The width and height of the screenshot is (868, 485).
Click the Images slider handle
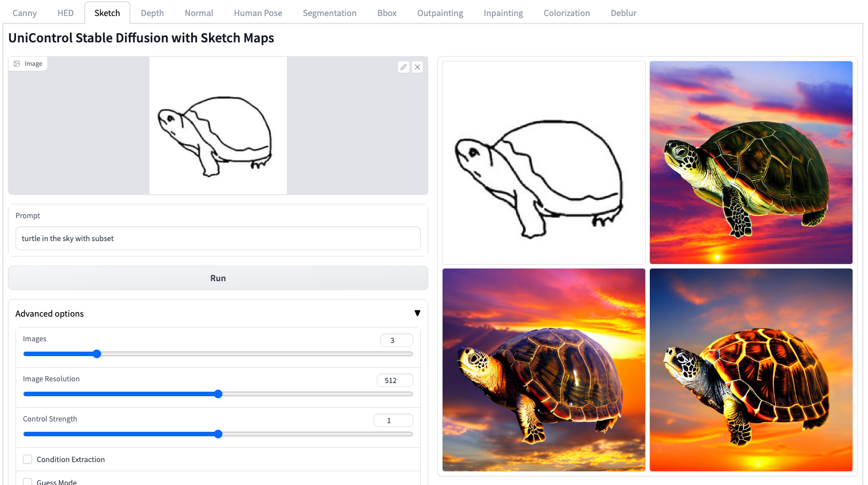coord(97,354)
